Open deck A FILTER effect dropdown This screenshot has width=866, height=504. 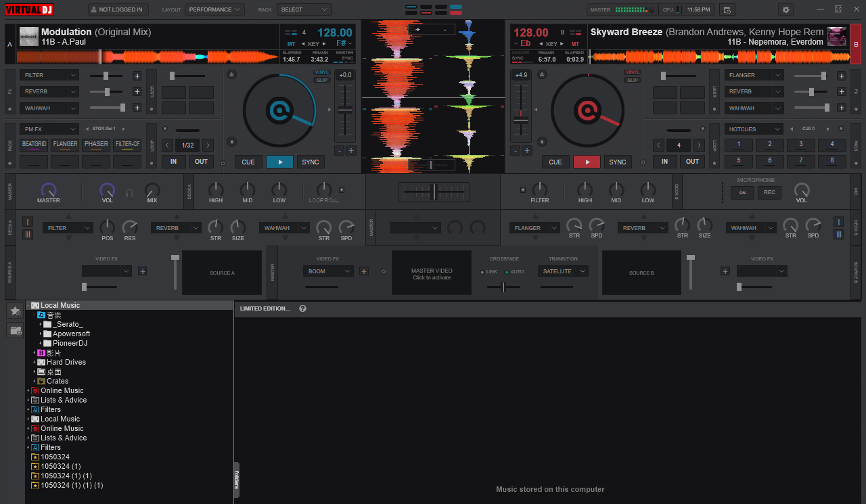point(49,76)
